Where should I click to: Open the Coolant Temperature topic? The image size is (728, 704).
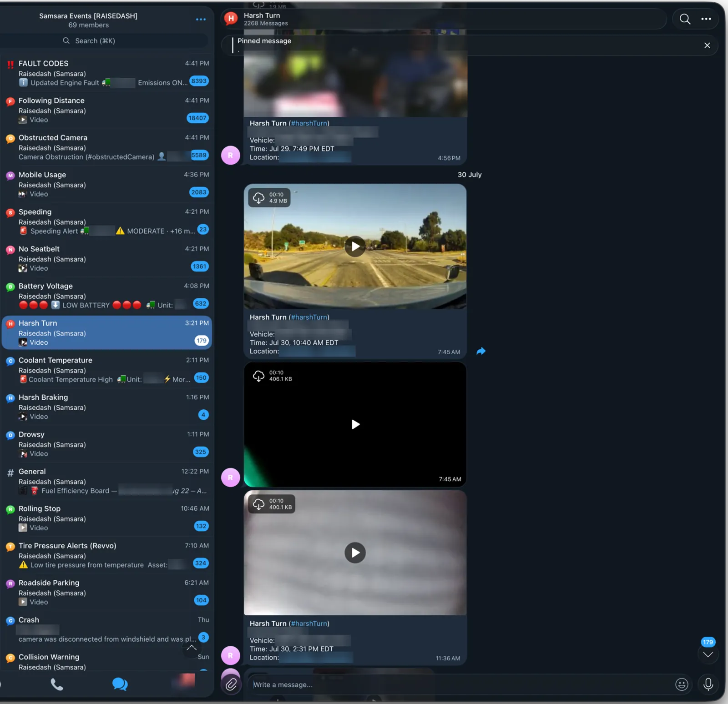[106, 370]
